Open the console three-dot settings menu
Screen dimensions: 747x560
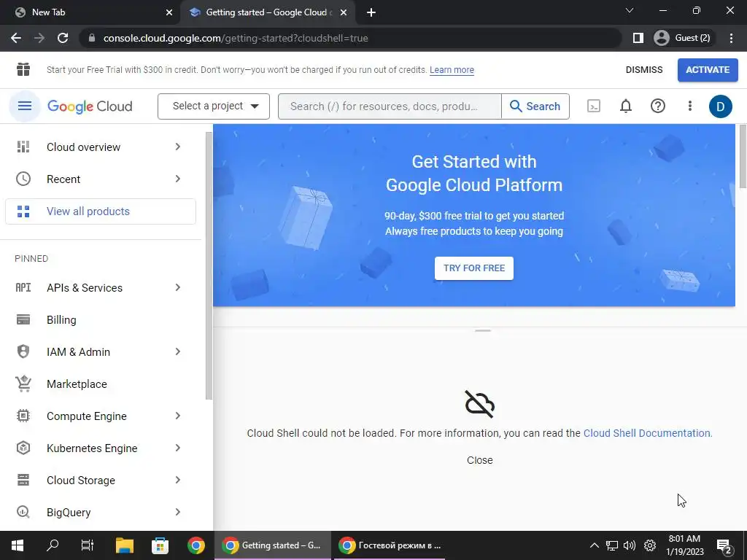coord(689,106)
